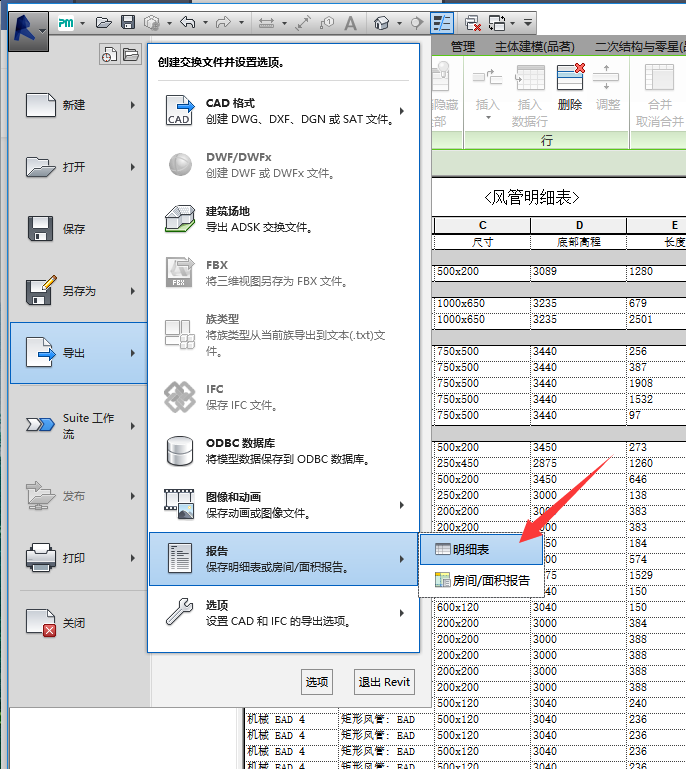The image size is (686, 769).
Task: Open the Undo history dropdown arrow
Action: (x=205, y=23)
